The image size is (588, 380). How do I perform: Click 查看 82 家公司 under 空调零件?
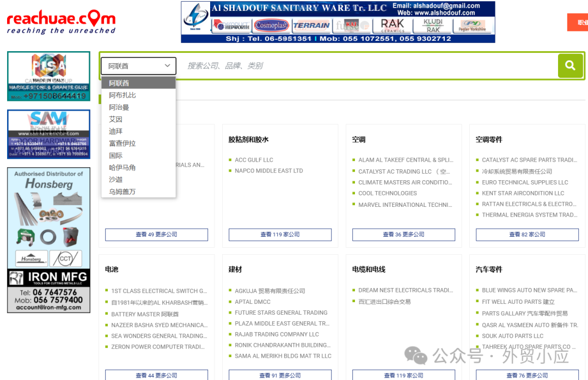527,235
